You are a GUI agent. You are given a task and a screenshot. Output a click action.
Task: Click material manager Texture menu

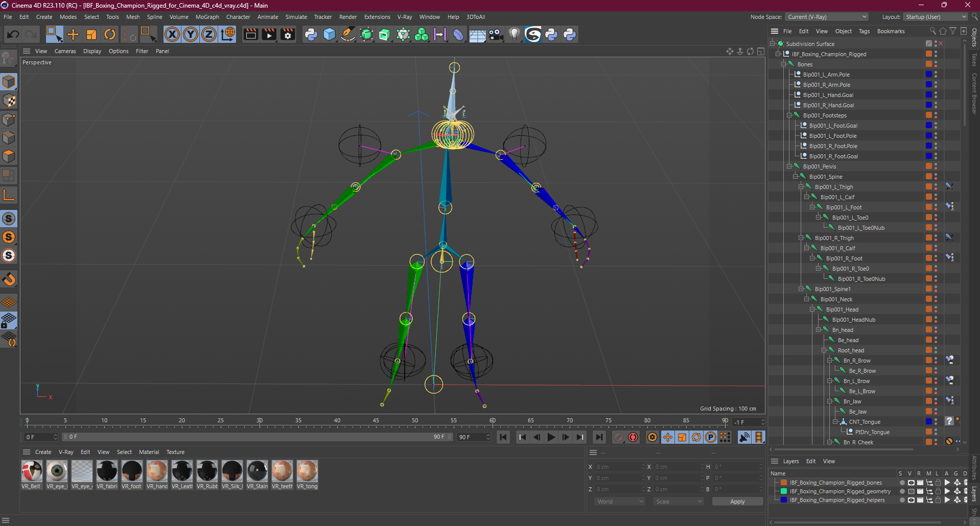175,452
